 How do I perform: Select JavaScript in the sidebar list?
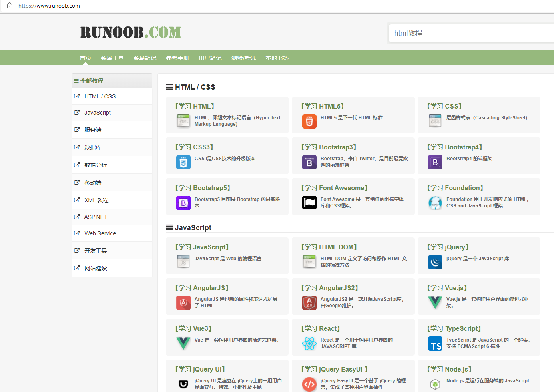click(112, 113)
